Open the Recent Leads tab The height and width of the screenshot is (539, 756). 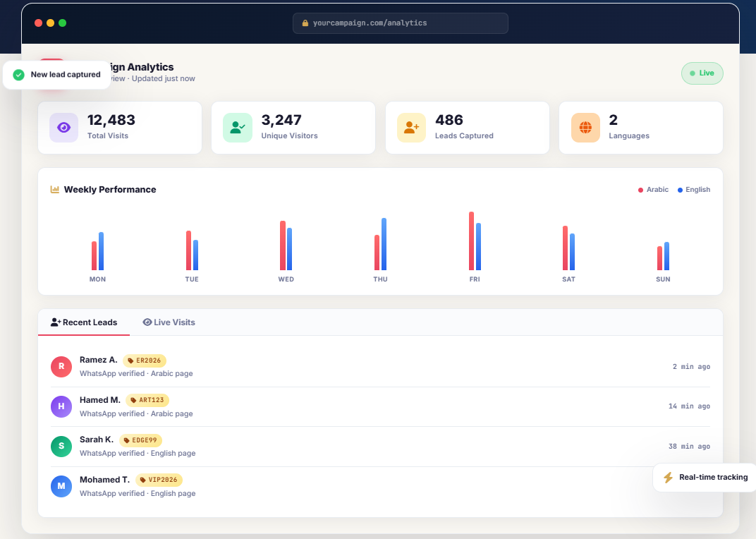(x=84, y=322)
